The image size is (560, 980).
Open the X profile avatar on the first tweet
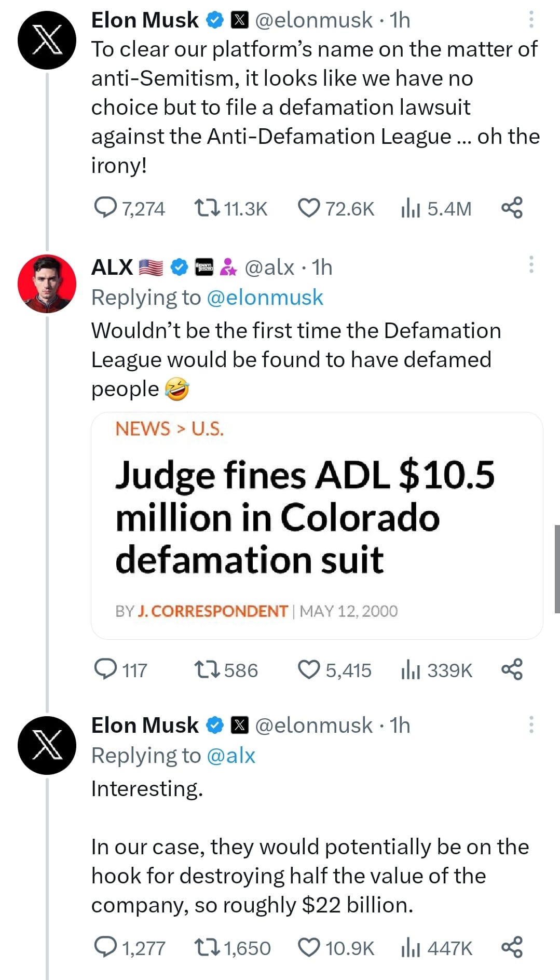[47, 41]
